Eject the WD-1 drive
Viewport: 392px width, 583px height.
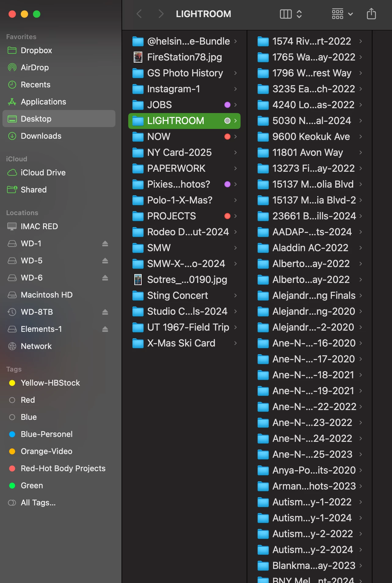click(105, 244)
